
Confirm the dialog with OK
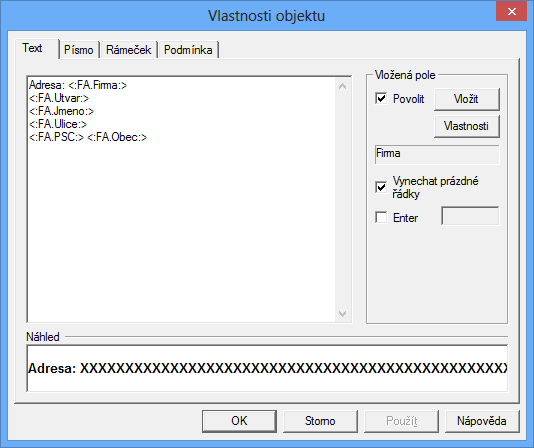[x=239, y=421]
